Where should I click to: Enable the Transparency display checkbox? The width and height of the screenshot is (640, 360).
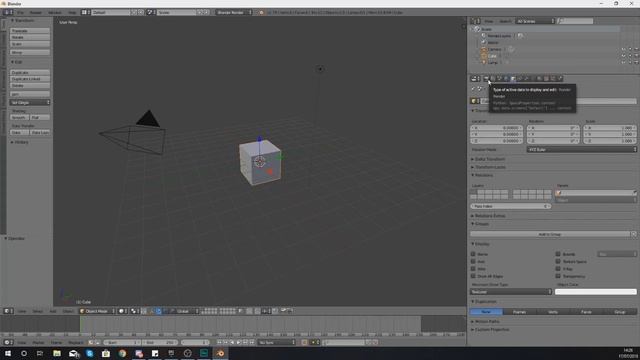558,276
